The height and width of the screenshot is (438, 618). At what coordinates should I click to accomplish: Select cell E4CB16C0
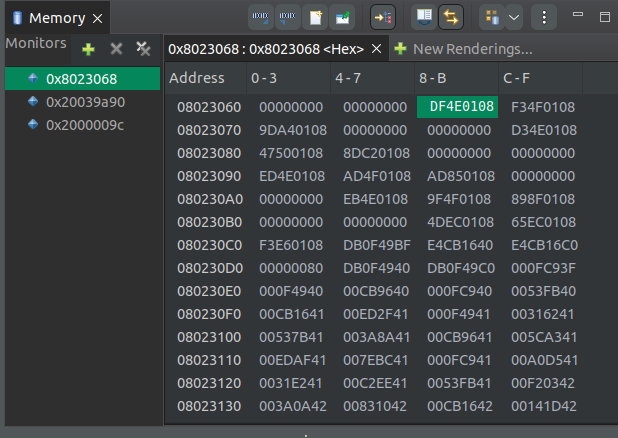(x=544, y=245)
